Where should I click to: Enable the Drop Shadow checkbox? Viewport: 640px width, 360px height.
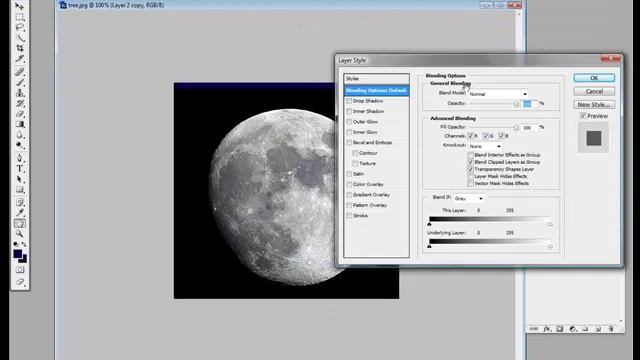pos(349,101)
